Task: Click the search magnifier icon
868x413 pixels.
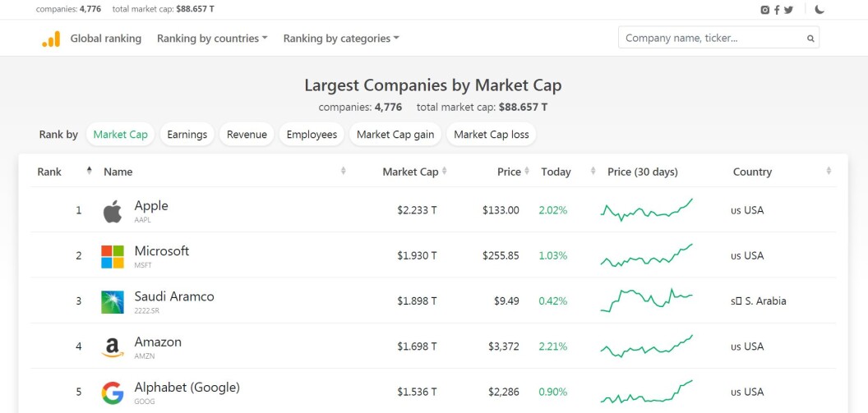Action: pos(810,39)
